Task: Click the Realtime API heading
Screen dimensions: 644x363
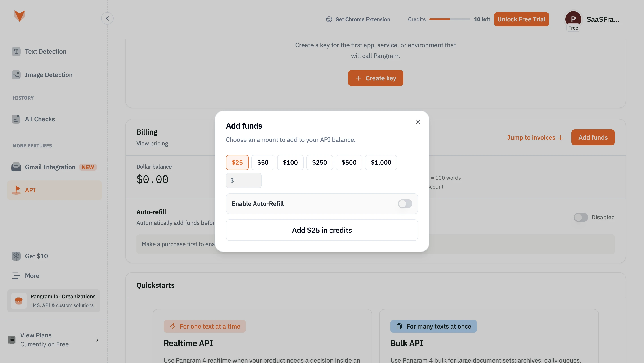Action: [x=188, y=343]
